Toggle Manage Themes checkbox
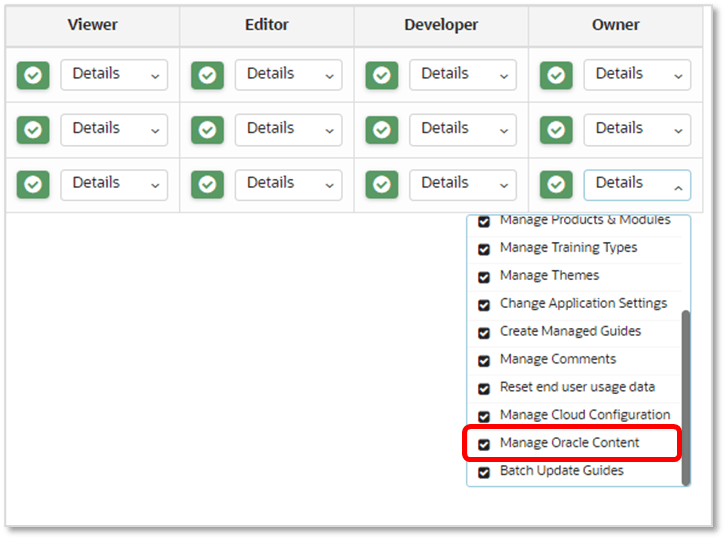 (484, 277)
